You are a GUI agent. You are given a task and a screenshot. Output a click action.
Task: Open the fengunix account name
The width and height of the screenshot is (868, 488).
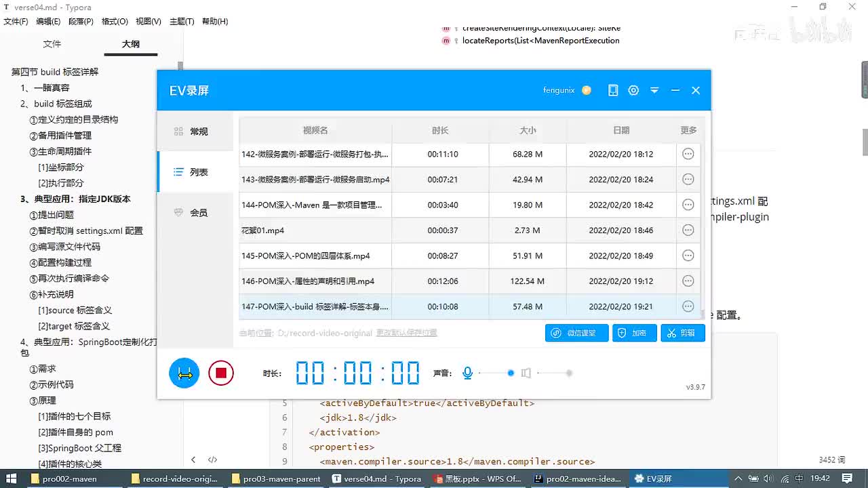tap(559, 90)
